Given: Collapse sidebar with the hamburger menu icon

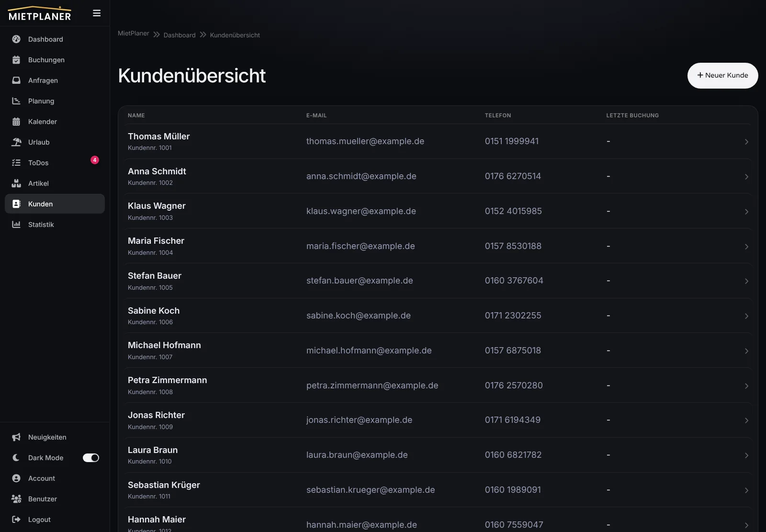Looking at the screenshot, I should (x=97, y=13).
